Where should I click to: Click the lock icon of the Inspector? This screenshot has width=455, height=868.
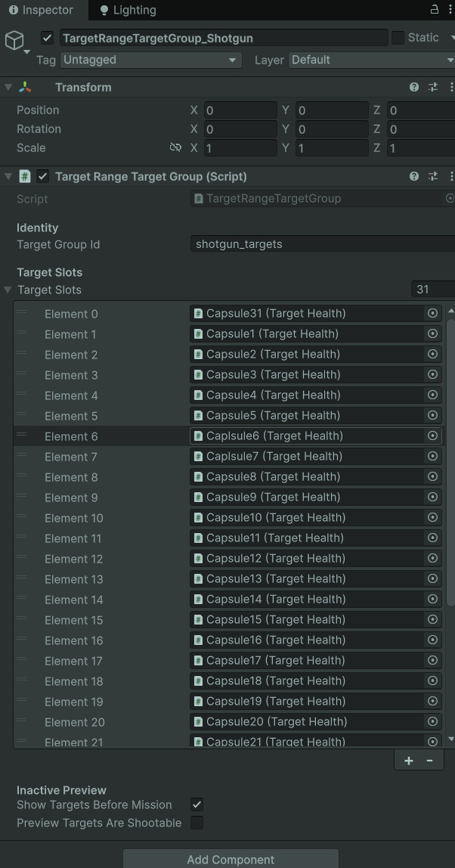[x=435, y=9]
